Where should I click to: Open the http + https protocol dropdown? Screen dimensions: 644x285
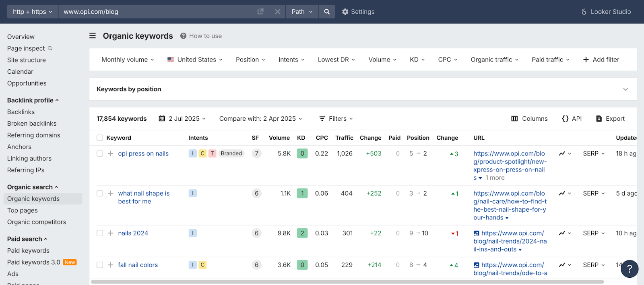tap(33, 12)
